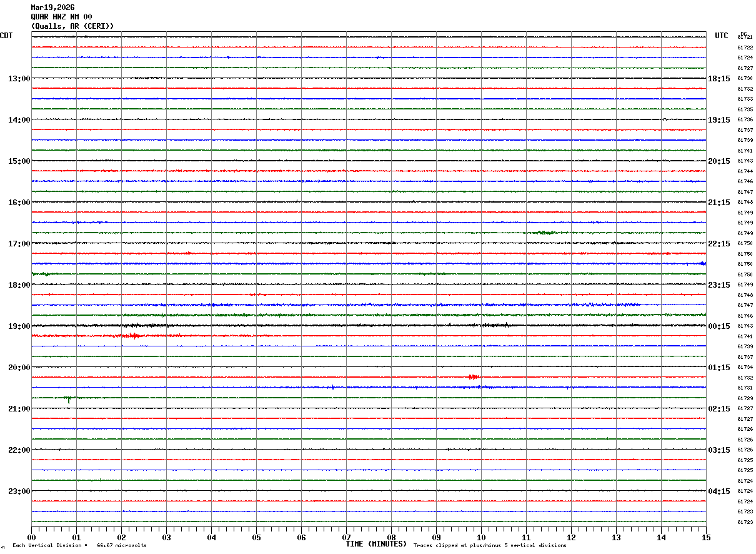Click the "UTC" timezone label
This screenshot has height=554, width=756.
coord(722,36)
